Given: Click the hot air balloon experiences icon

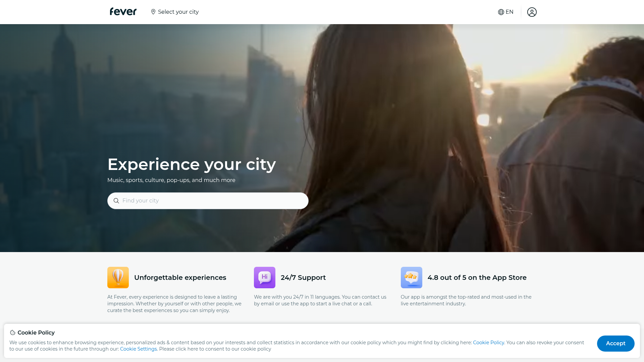Looking at the screenshot, I should point(118,278).
